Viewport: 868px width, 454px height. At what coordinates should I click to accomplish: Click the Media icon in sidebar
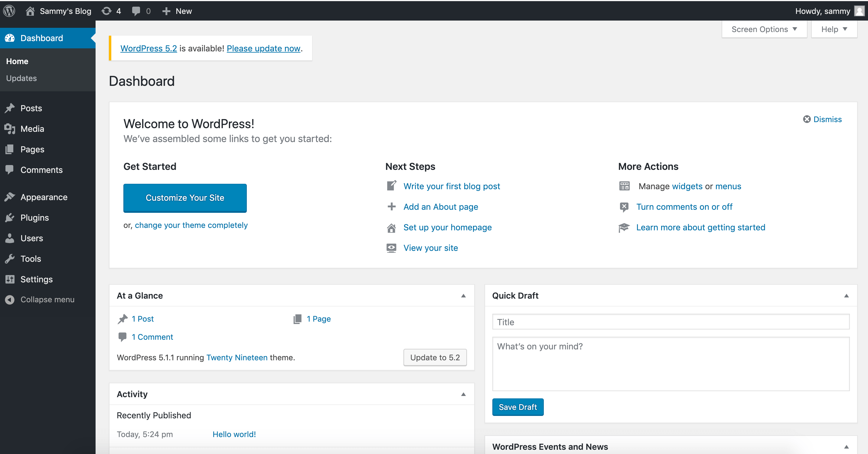coord(10,128)
